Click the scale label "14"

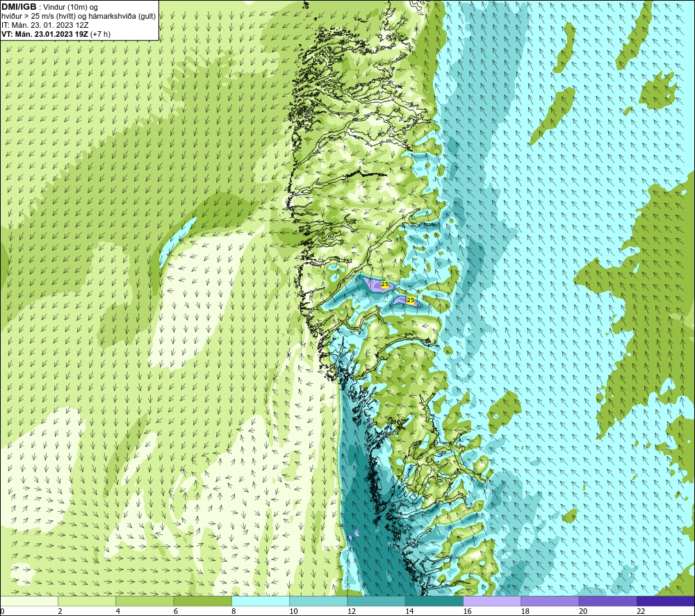click(x=409, y=612)
